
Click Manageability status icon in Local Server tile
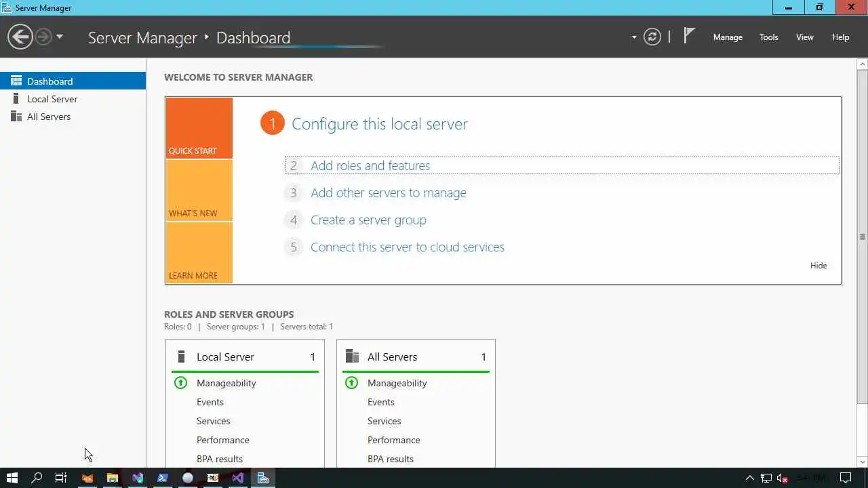pos(180,383)
